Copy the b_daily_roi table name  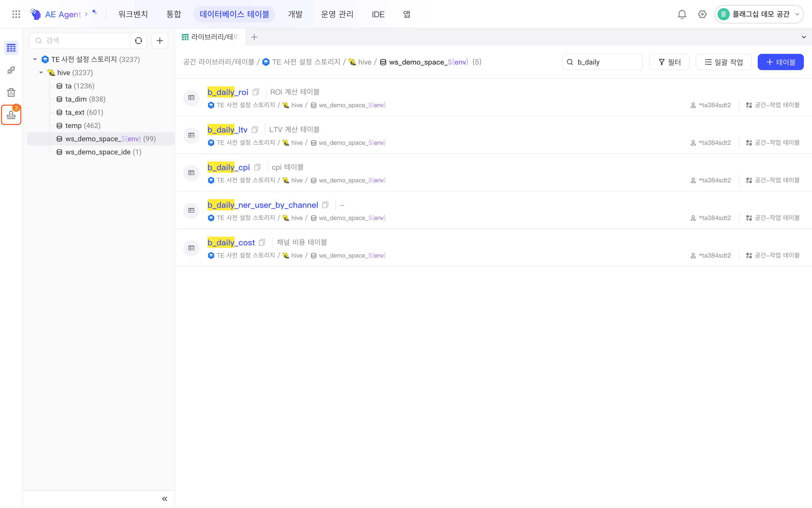(x=256, y=92)
